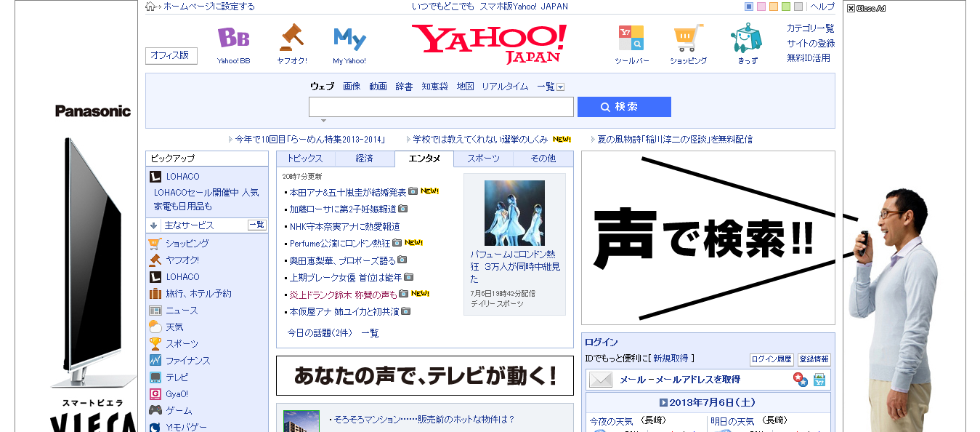Click the home icon beside ホームページに設定する

pyautogui.click(x=150, y=7)
